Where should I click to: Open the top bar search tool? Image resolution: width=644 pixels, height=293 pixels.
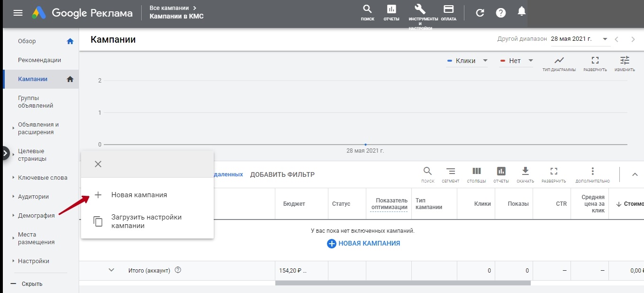pyautogui.click(x=367, y=13)
